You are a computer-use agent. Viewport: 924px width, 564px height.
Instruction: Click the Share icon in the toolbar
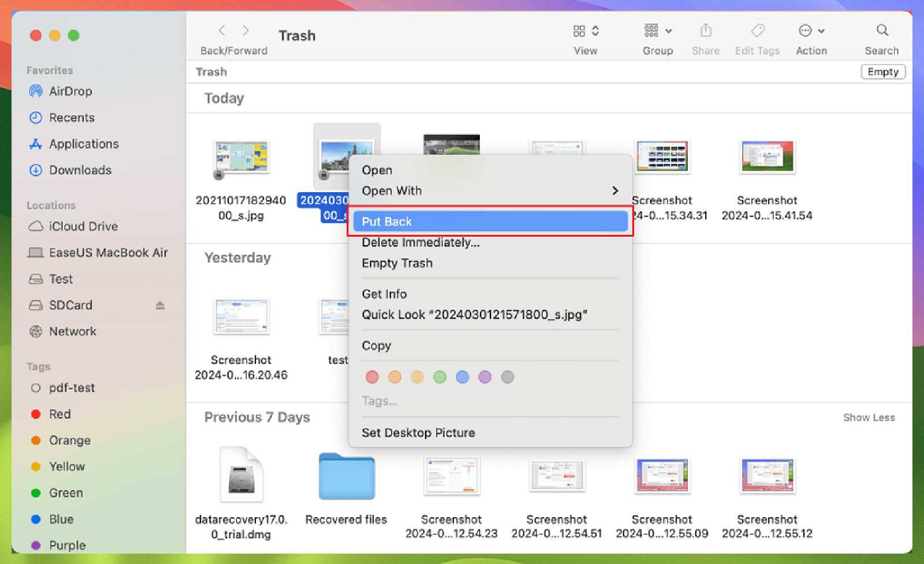point(705,31)
